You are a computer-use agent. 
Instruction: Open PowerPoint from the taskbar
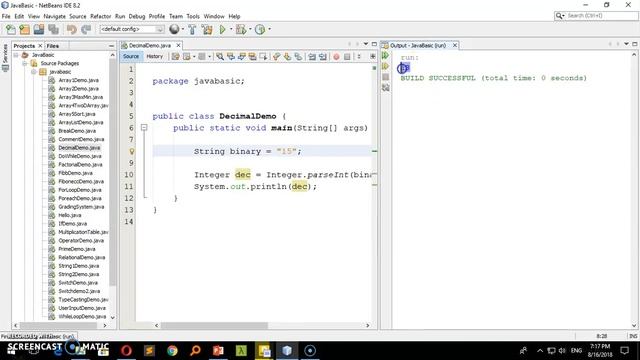pyautogui.click(x=218, y=351)
